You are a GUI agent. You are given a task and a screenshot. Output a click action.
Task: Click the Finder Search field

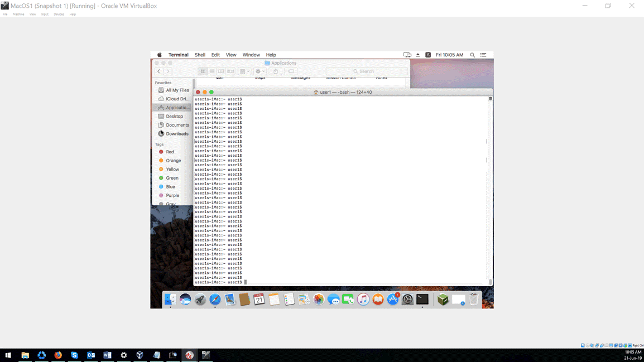coord(367,71)
